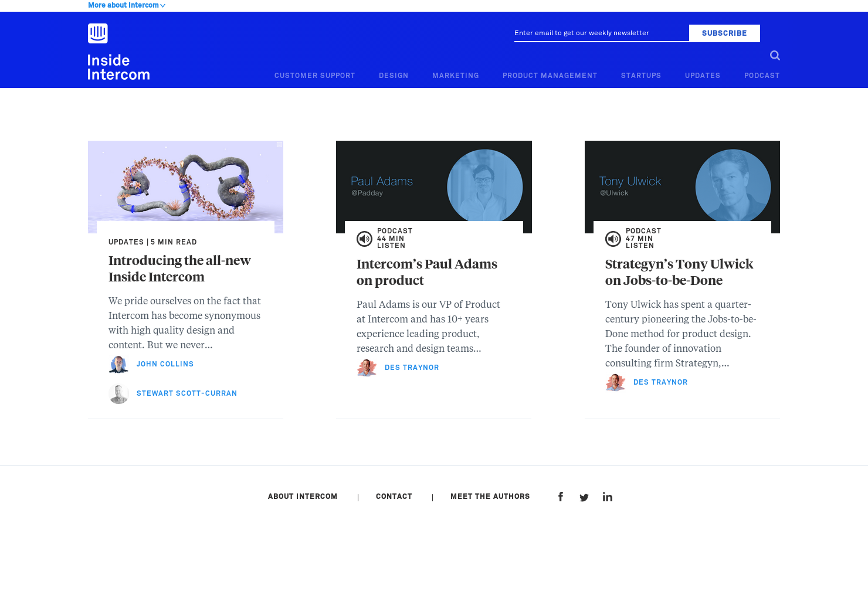Select the Updates nav tab
This screenshot has height=608, width=868.
click(x=703, y=75)
